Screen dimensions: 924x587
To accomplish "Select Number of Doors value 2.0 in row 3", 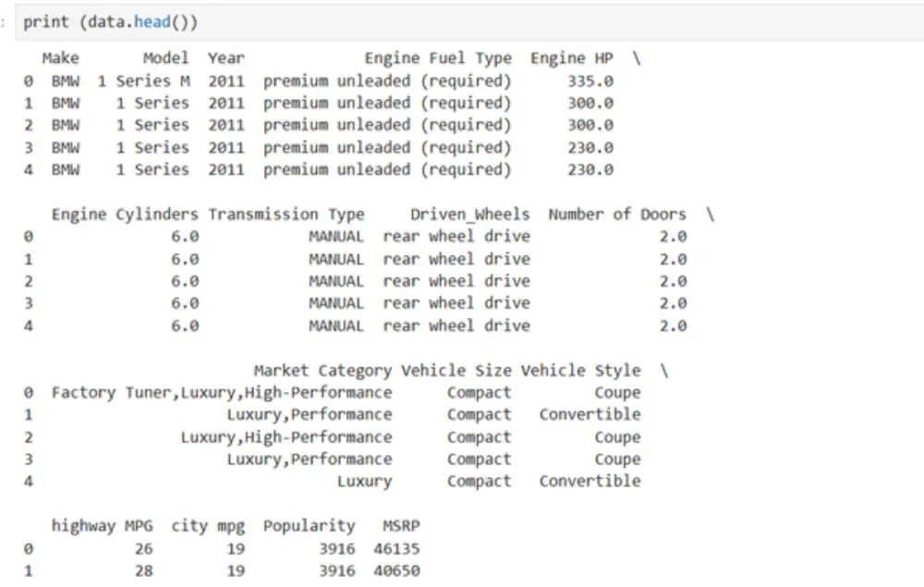I will (673, 303).
